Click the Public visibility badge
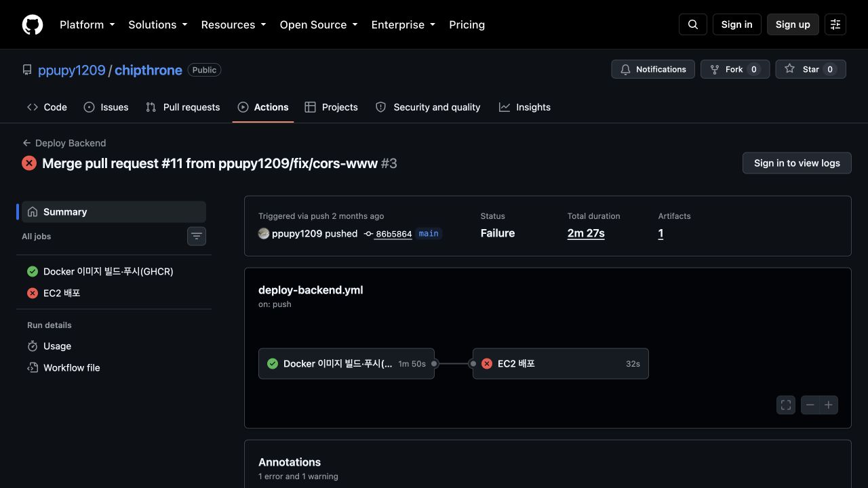Viewport: 868px width, 488px height. click(204, 70)
